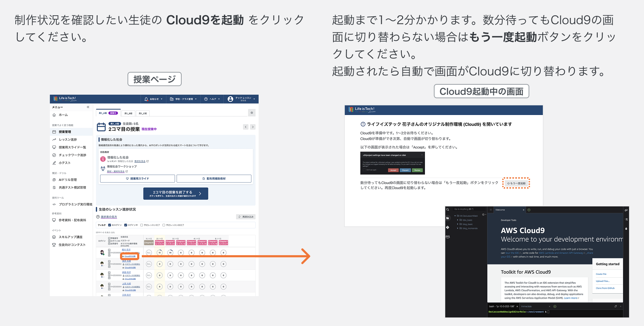This screenshot has height=326, width=644.
Task: Click Create File in Getting started
Action: (601, 274)
